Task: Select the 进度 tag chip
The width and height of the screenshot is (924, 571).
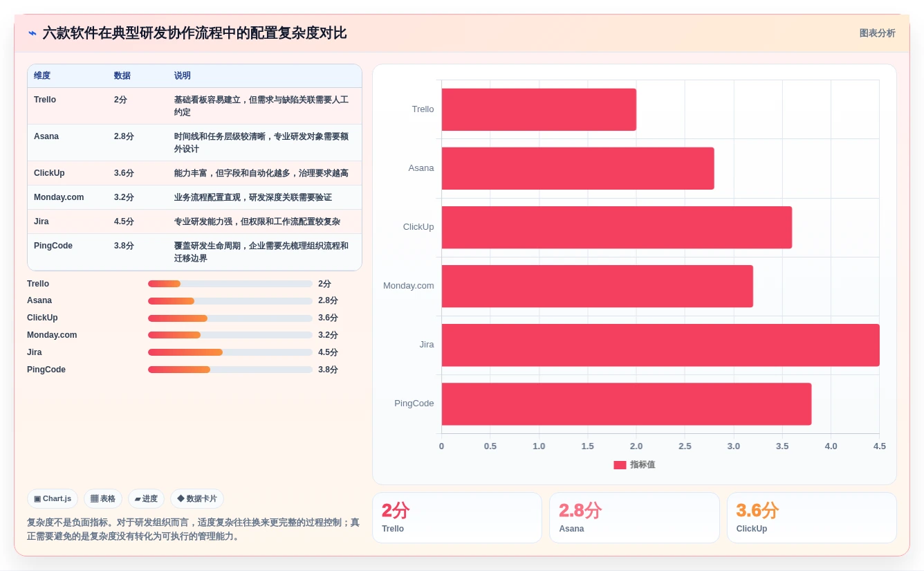Action: (146, 498)
